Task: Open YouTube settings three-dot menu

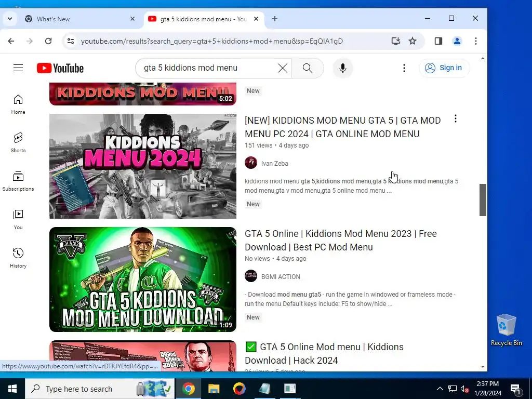Action: 404,68
